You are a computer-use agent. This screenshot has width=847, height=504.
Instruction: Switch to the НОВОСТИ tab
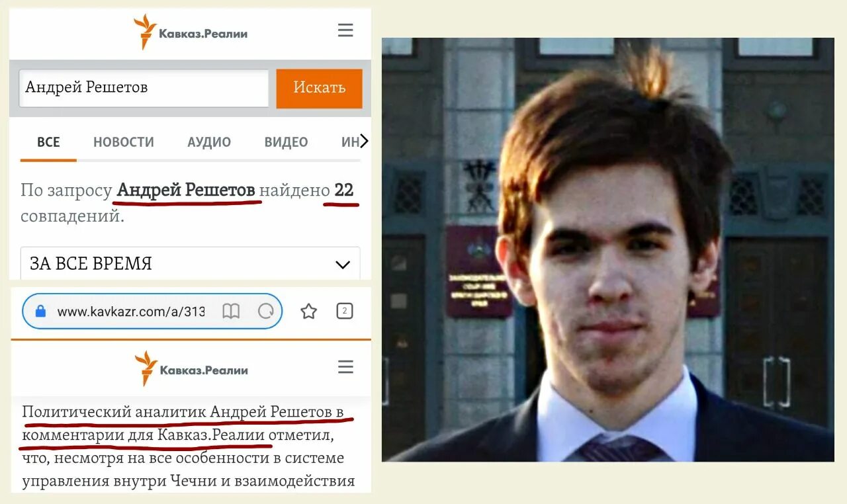pyautogui.click(x=124, y=142)
